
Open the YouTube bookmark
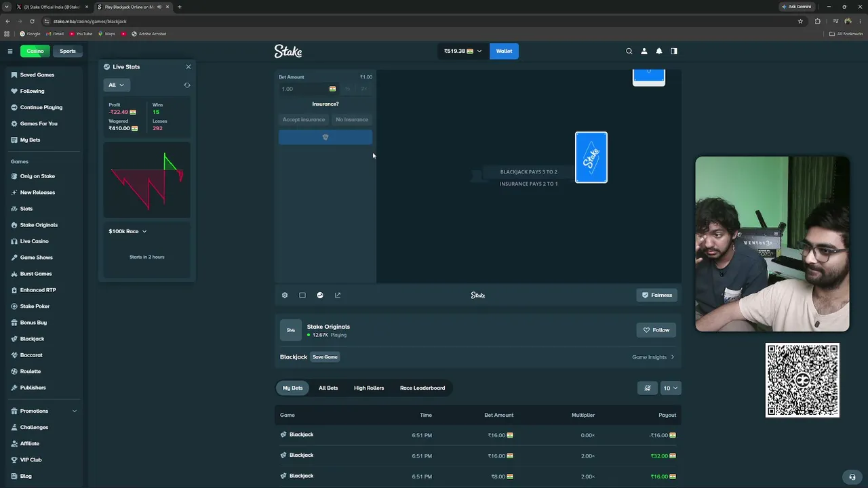pos(81,34)
